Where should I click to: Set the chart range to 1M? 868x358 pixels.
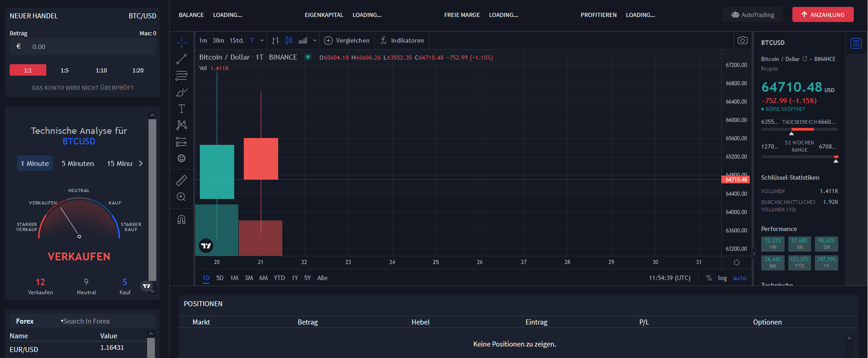pos(234,278)
